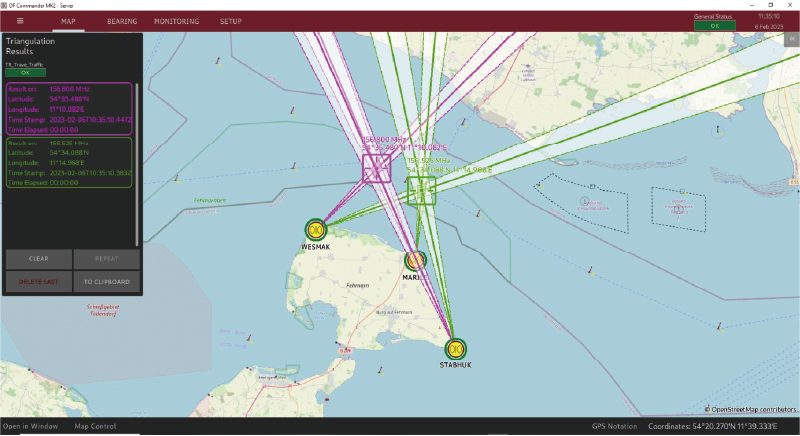Copy results with TO CLIPBOARD button
The height and width of the screenshot is (436, 800).
pyautogui.click(x=106, y=282)
